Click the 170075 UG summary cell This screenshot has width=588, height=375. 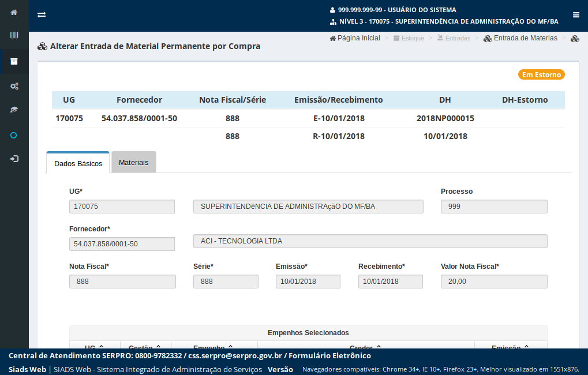point(69,118)
